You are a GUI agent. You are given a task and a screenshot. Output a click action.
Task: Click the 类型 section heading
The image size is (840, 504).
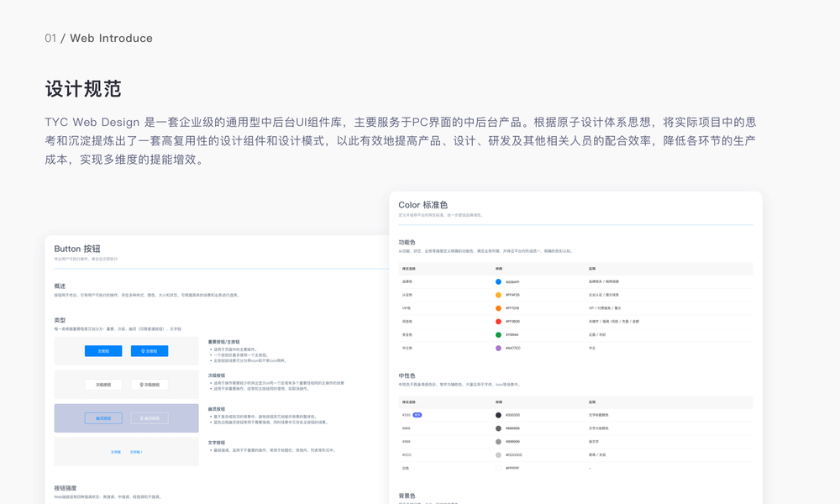[60, 320]
